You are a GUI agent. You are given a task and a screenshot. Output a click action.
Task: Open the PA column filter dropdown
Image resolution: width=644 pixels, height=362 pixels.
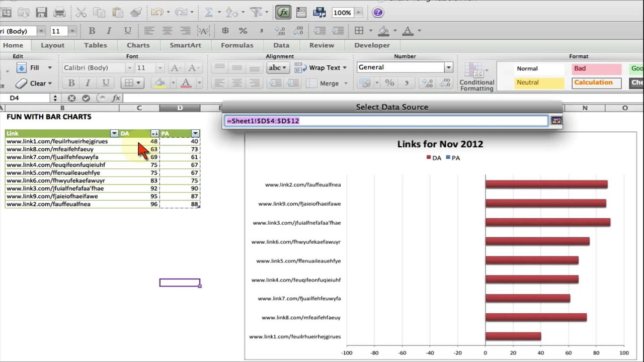(x=195, y=133)
